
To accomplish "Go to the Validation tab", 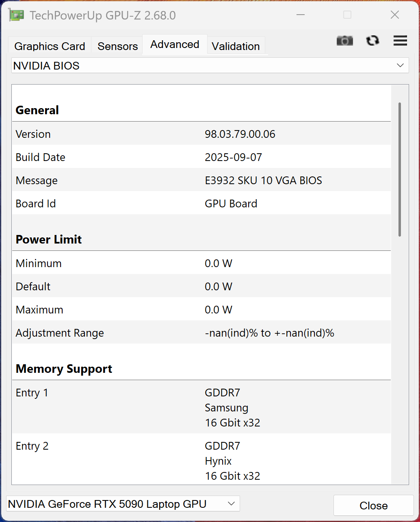I will point(236,46).
